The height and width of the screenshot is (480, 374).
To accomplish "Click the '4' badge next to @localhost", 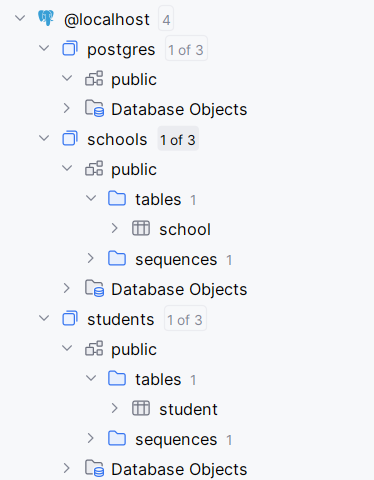I will pyautogui.click(x=166, y=19).
